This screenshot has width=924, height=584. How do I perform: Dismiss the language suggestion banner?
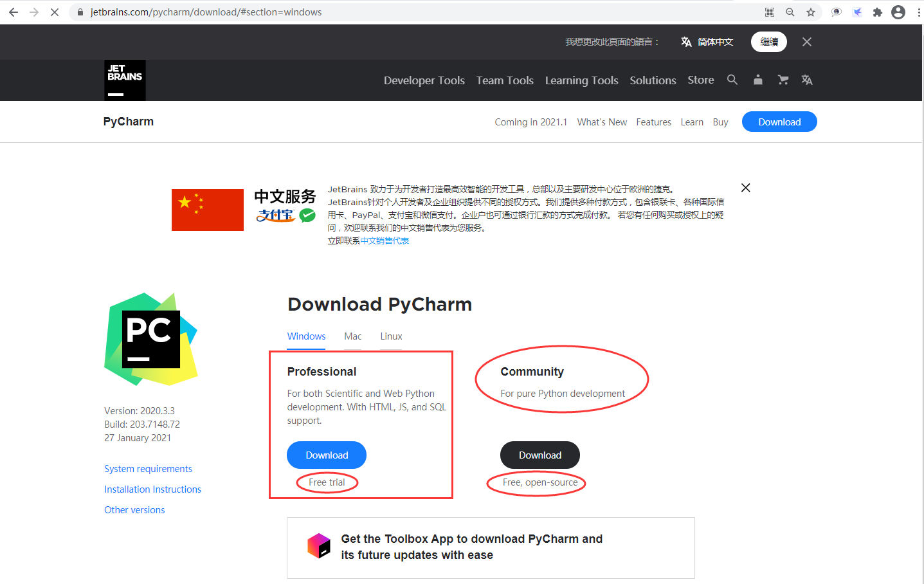807,42
